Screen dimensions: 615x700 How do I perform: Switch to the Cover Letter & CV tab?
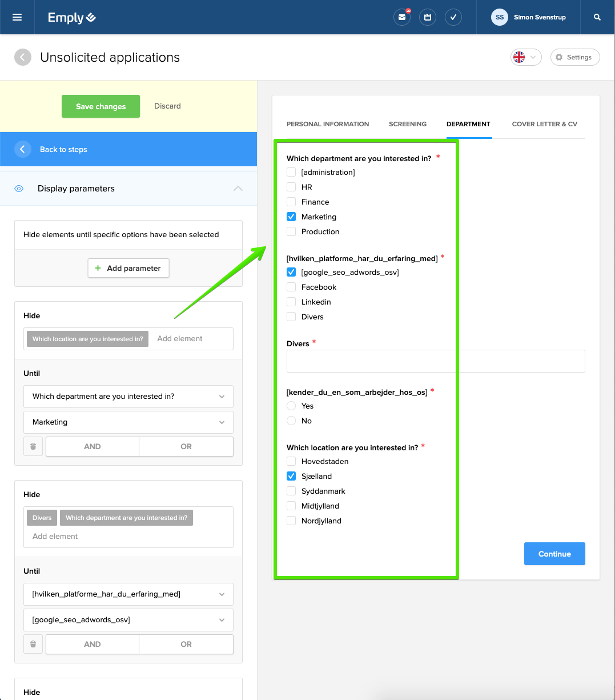tap(544, 124)
